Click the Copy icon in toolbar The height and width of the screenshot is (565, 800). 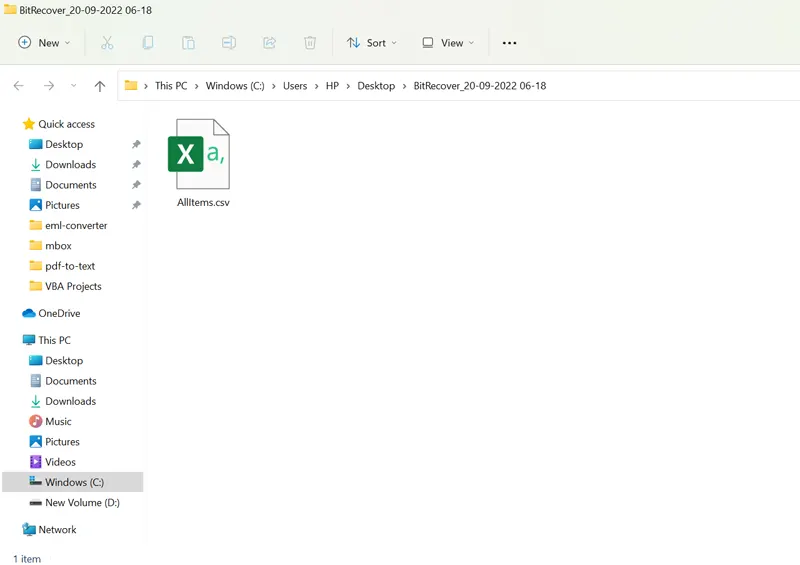tap(148, 43)
